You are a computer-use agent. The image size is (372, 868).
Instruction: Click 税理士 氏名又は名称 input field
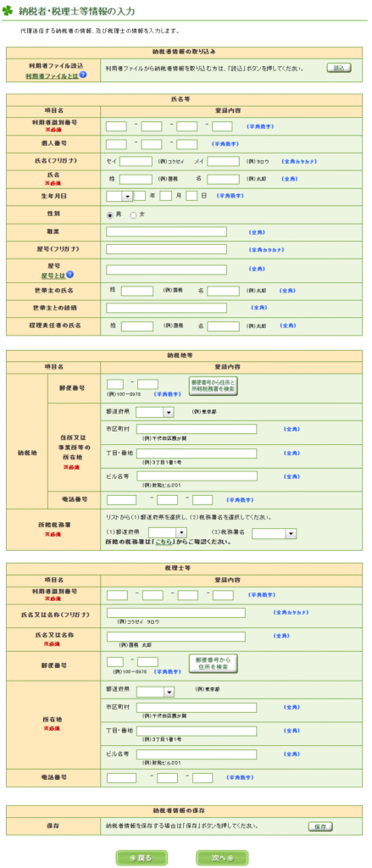pyautogui.click(x=176, y=637)
